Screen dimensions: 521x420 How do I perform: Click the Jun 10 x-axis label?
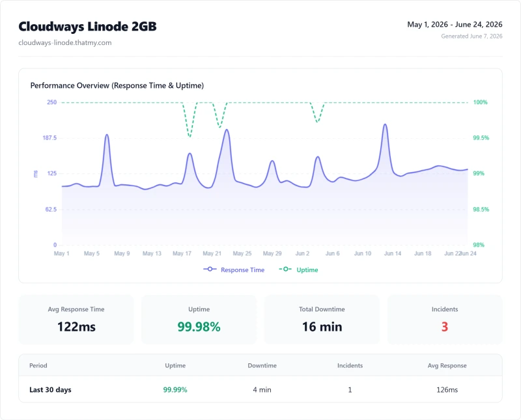tap(363, 253)
